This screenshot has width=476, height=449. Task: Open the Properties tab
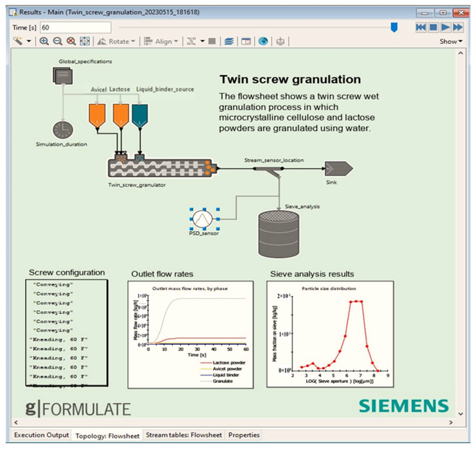pyautogui.click(x=244, y=435)
